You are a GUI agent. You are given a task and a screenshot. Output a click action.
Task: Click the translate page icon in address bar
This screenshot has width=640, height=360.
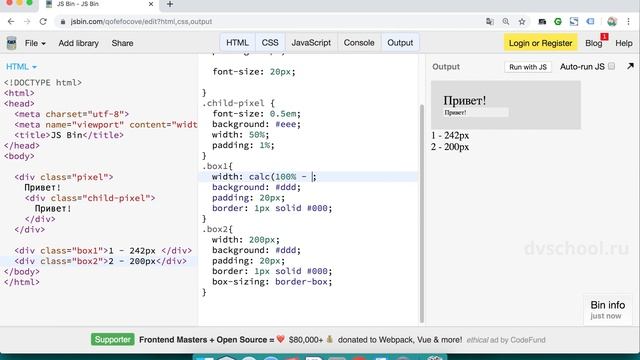(490, 22)
